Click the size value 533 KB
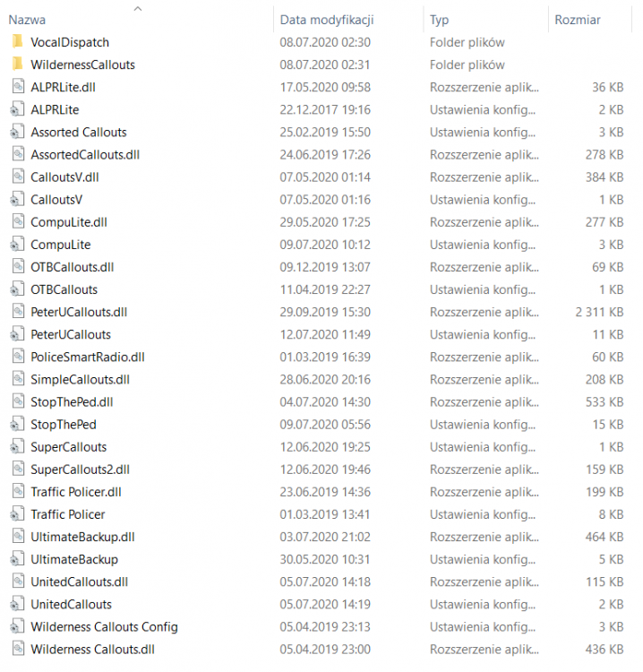 click(x=604, y=402)
